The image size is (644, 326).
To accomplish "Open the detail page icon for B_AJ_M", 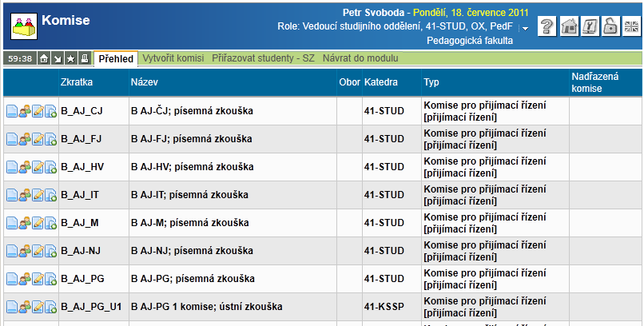I will (12, 223).
